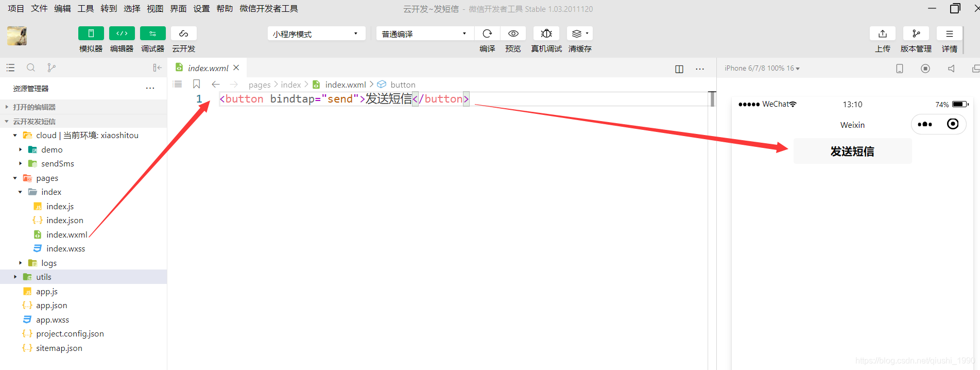980x370 pixels.
Task: Collapse the 云开发发短信 project section
Action: (x=83, y=121)
